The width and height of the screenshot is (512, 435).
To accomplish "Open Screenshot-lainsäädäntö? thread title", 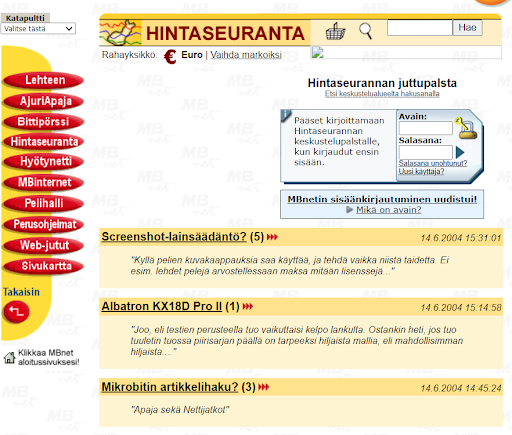I will pyautogui.click(x=174, y=237).
